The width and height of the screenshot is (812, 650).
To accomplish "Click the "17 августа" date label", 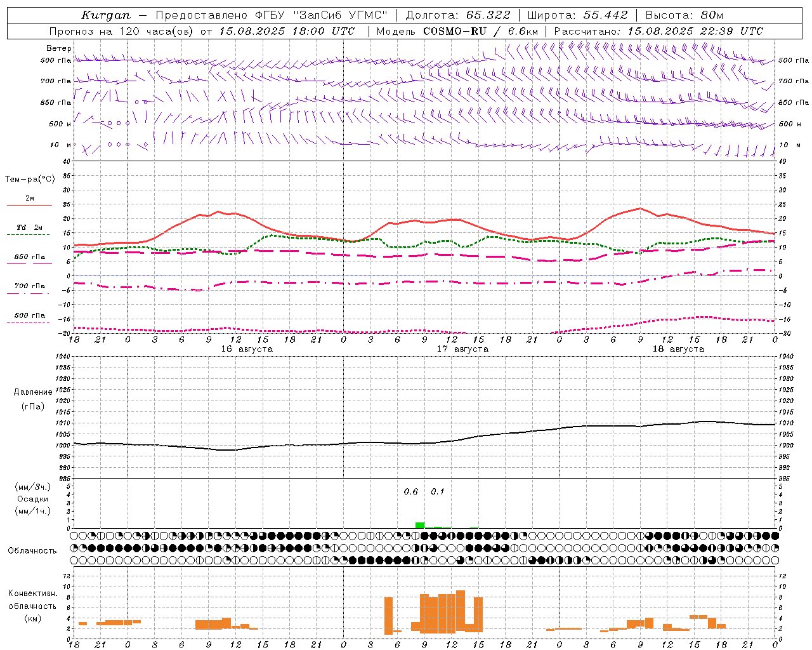I will tap(462, 349).
